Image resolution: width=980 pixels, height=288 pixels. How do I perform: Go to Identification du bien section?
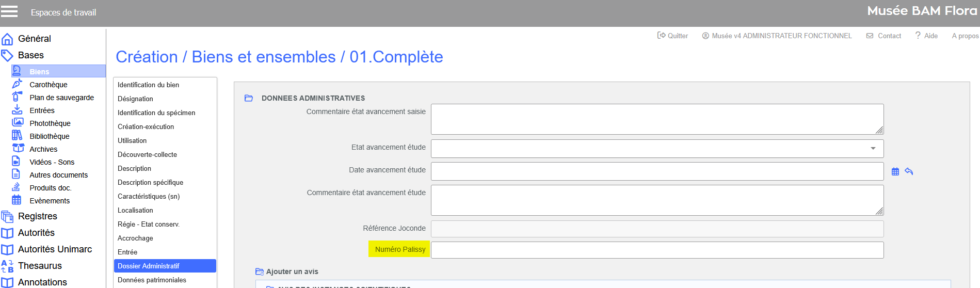(148, 85)
